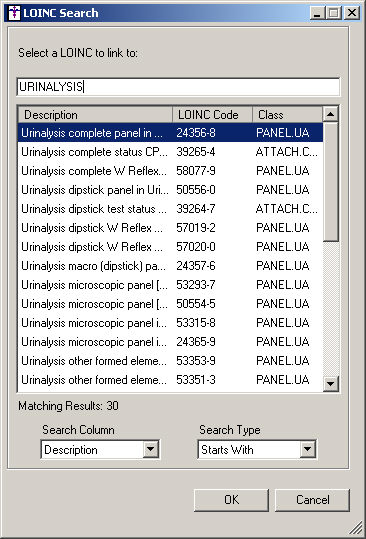Minimize the LOINC Search window

pyautogui.click(x=317, y=13)
